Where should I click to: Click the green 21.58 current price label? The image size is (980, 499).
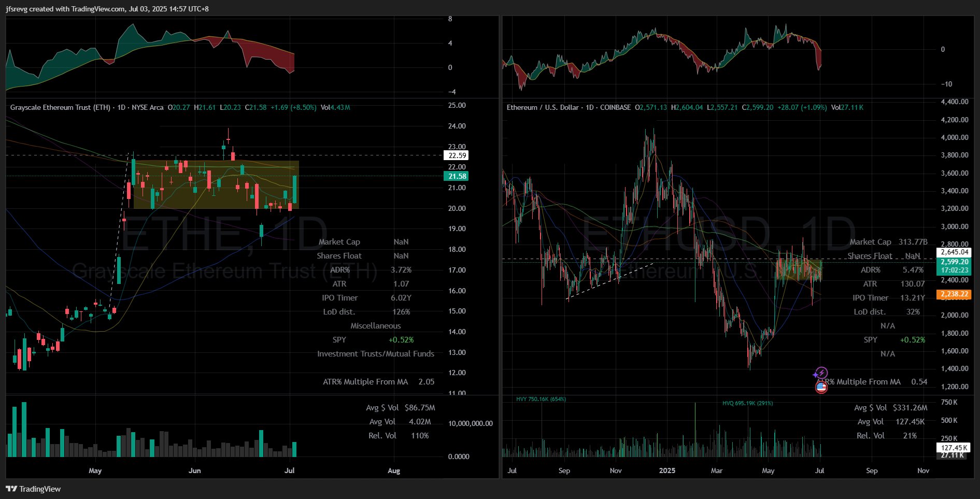(x=457, y=176)
